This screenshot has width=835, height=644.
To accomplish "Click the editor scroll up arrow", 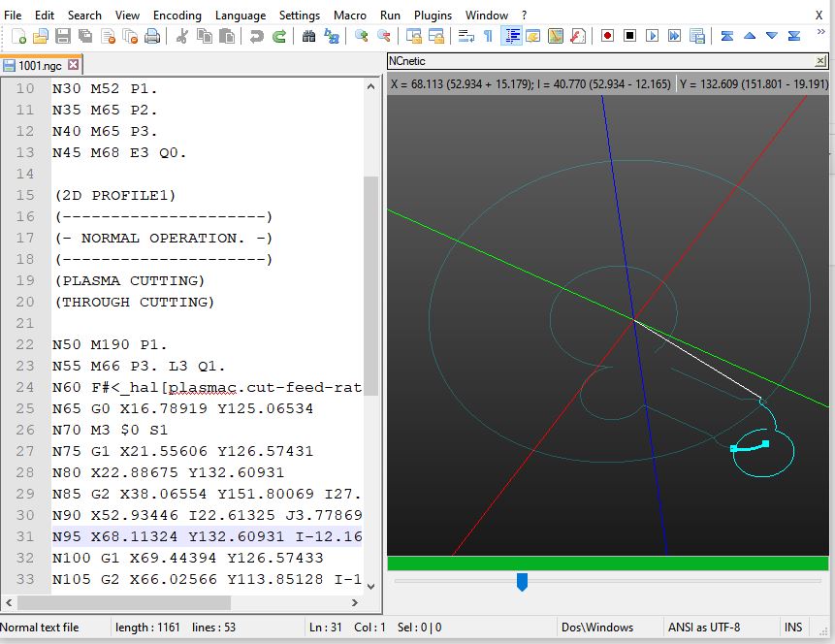I will 370,86.
